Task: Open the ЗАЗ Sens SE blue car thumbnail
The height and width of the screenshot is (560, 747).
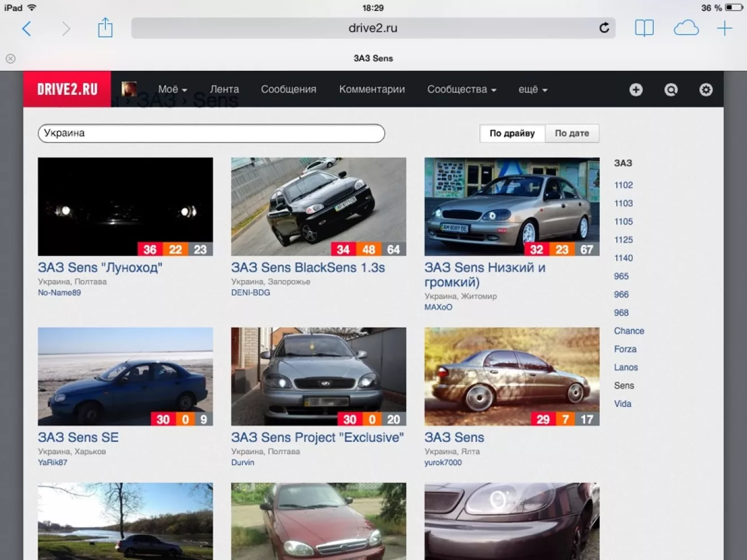Action: [126, 376]
